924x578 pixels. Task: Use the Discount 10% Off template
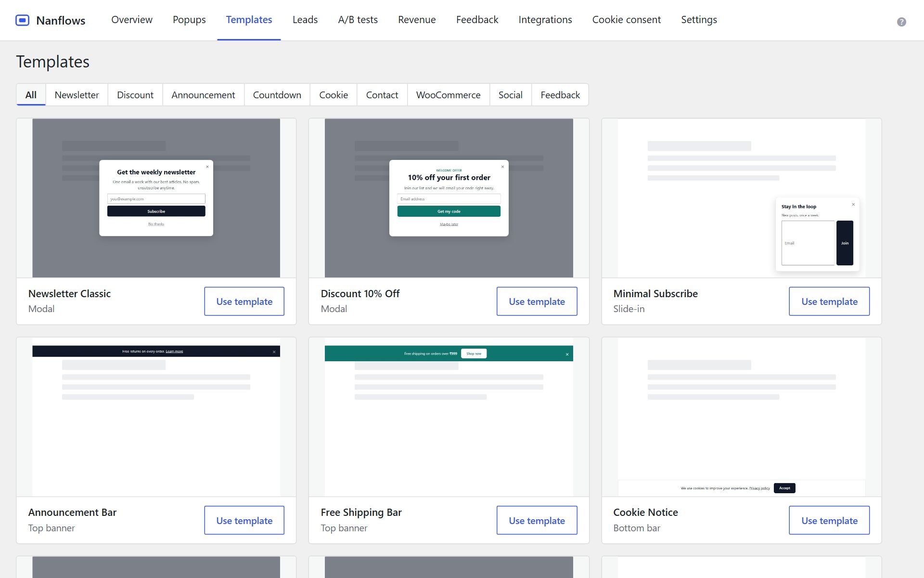537,302
